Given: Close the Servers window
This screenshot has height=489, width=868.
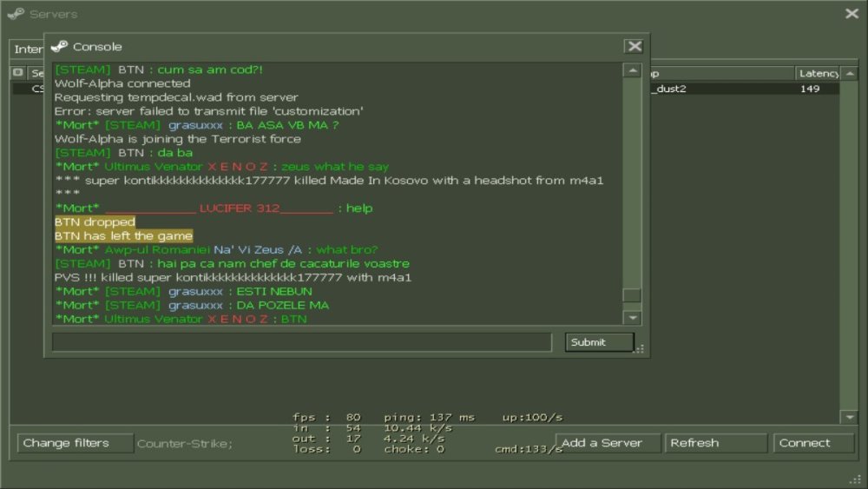Looking at the screenshot, I should 852,13.
